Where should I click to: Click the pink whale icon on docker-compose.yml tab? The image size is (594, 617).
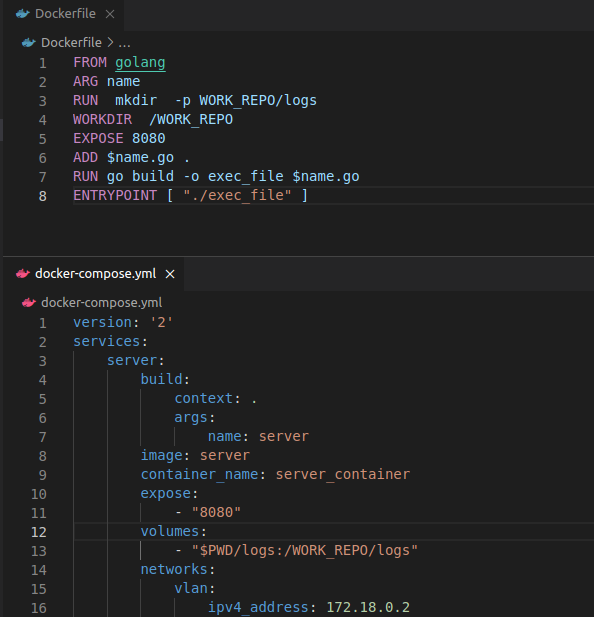pos(22,274)
